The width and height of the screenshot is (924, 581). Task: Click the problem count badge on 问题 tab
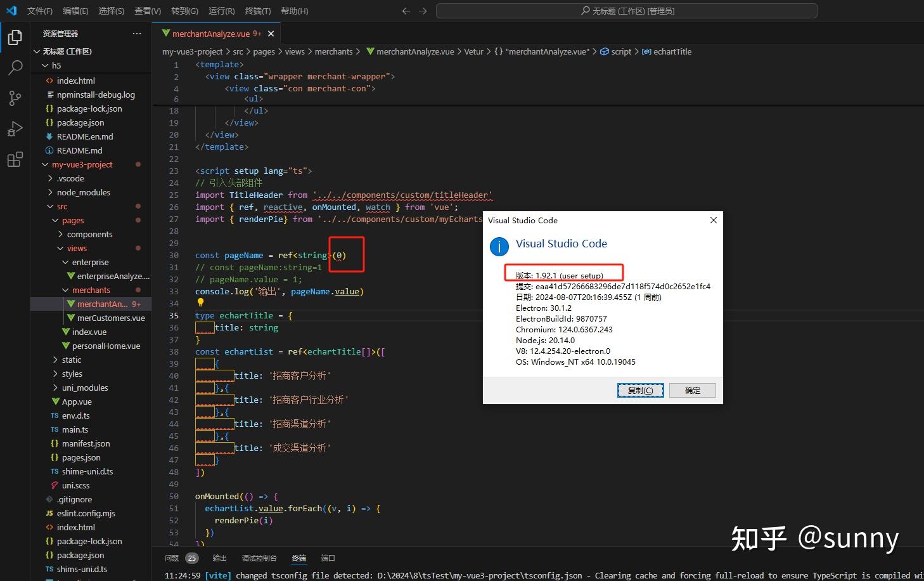click(191, 558)
